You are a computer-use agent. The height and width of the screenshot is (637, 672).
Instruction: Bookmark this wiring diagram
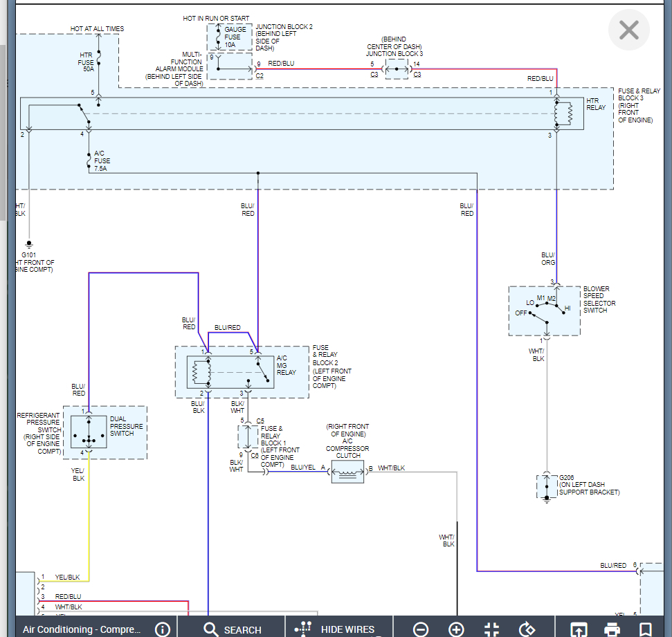(645, 629)
